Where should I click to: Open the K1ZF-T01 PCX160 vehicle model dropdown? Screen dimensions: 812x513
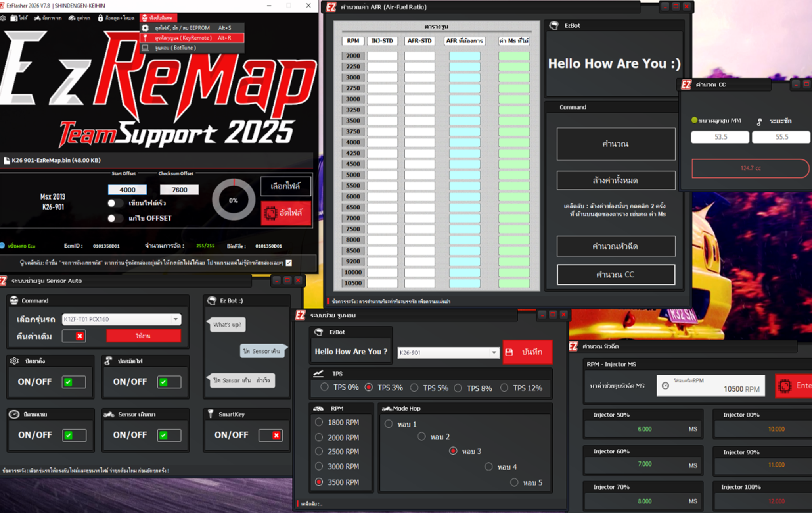pos(176,319)
